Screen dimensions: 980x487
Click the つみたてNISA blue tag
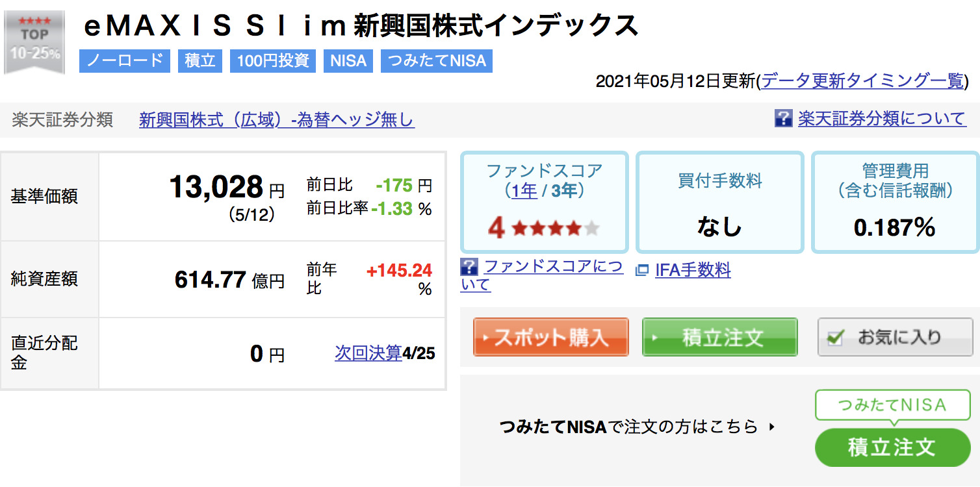click(437, 61)
